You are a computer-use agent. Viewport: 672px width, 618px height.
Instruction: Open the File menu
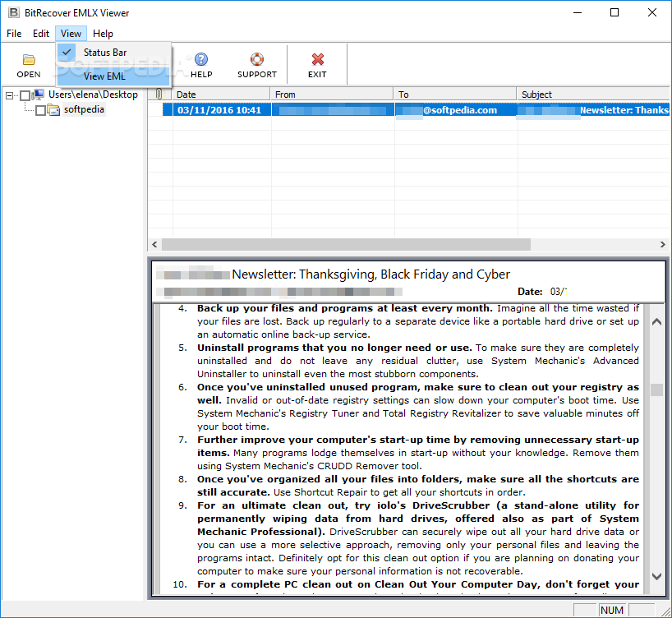(14, 34)
